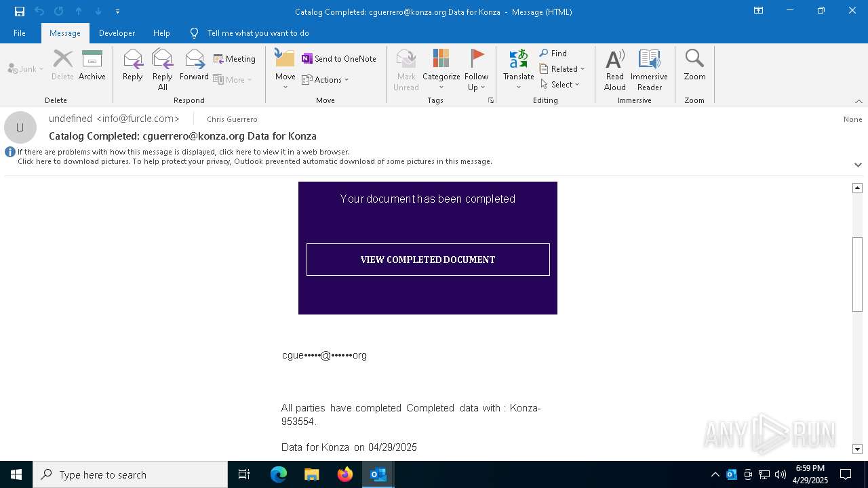This screenshot has height=488, width=868.
Task: Open the volume control in system tray
Action: pyautogui.click(x=781, y=474)
